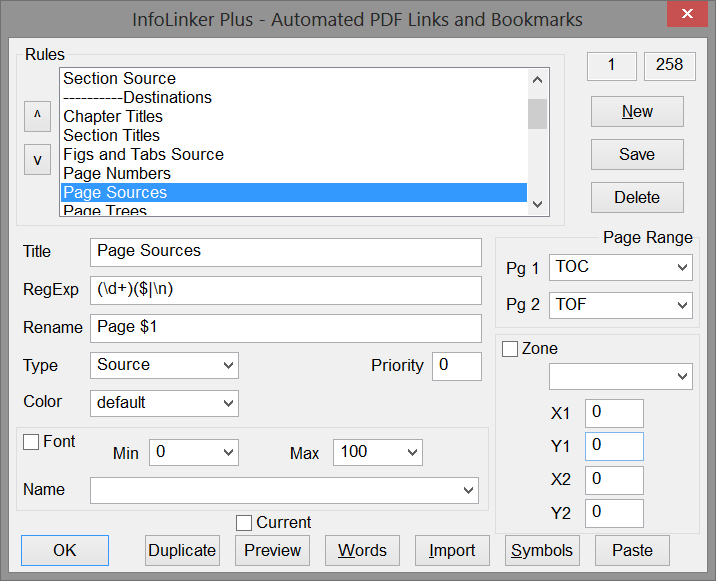Enable the Zone checkbox
Image resolution: width=716 pixels, height=581 pixels.
(x=510, y=349)
